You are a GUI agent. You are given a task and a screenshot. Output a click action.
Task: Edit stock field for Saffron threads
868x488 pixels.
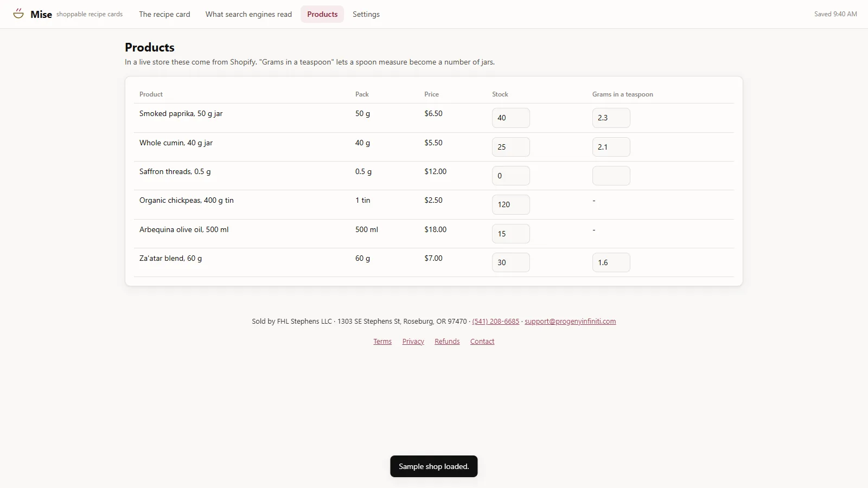coord(511,176)
